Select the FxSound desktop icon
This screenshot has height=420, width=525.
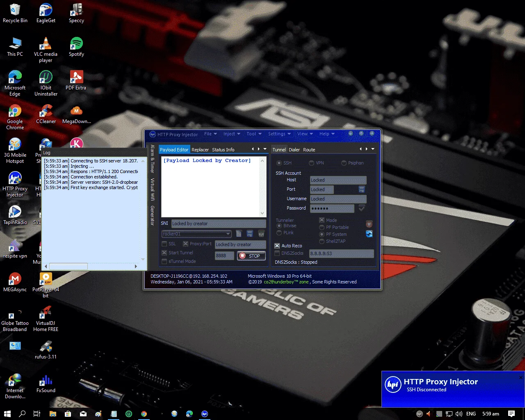[46, 383]
